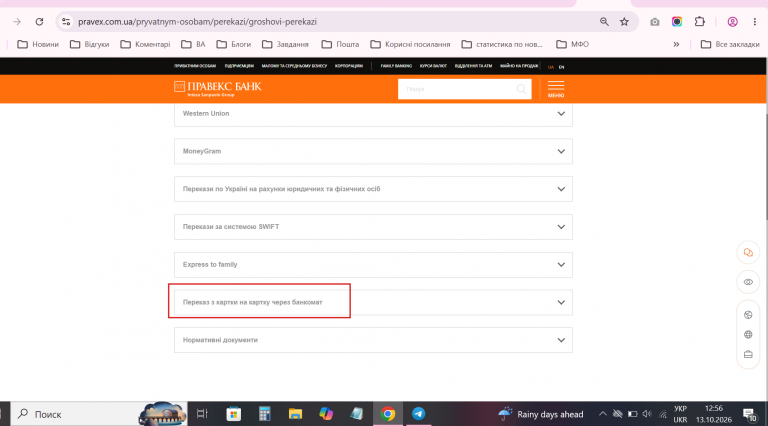Image resolution: width=768 pixels, height=426 pixels.
Task: Select UA language link
Action: [x=551, y=67]
